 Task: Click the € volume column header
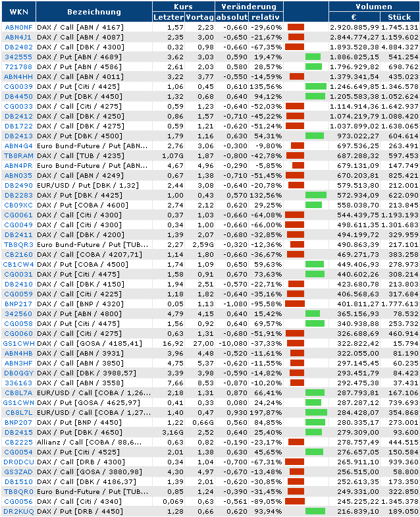point(354,17)
